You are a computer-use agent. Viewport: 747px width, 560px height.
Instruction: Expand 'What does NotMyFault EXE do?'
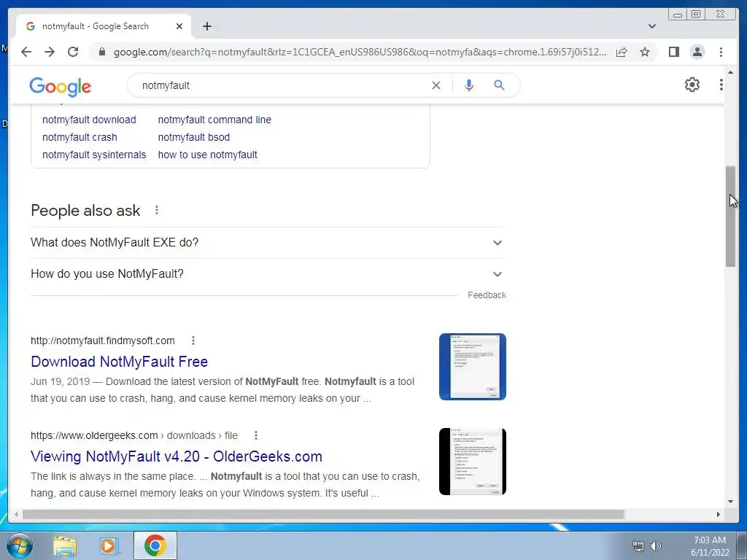point(268,242)
